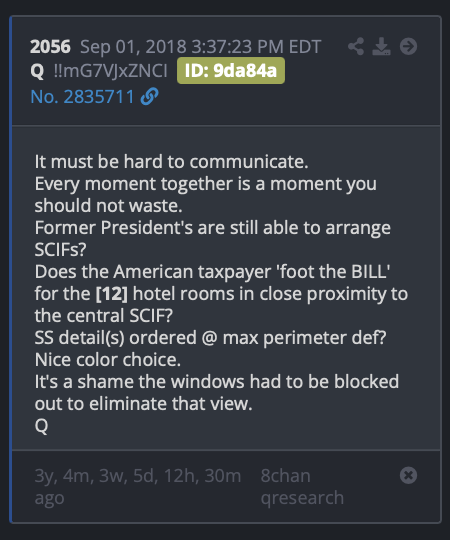The image size is (450, 540).
Task: Click post number 2056
Action: [50, 46]
